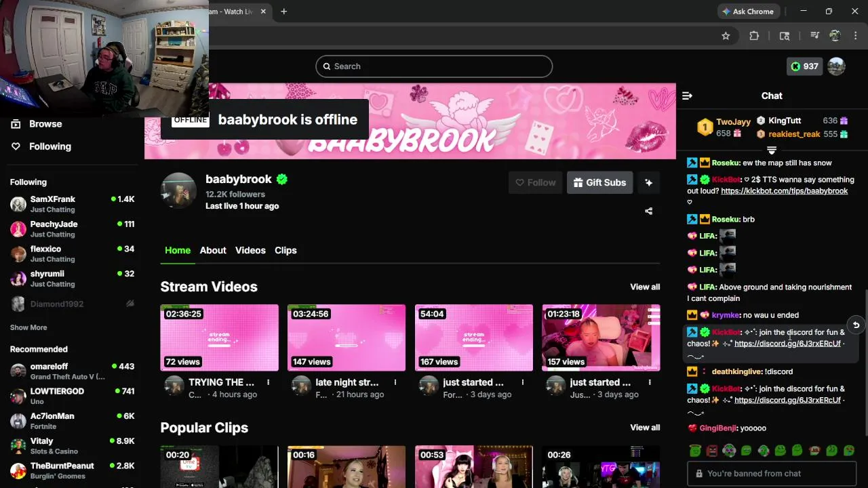View all Popular Clips
The height and width of the screenshot is (488, 868).
pyautogui.click(x=645, y=428)
